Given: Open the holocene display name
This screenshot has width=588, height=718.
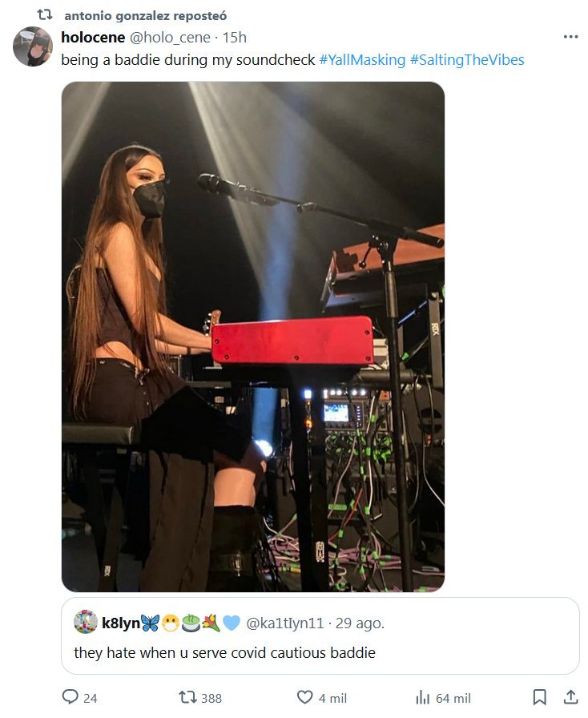Looking at the screenshot, I should coord(92,37).
